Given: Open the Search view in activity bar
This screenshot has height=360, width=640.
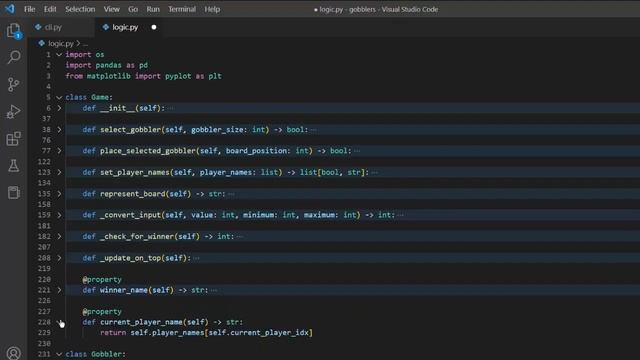Looking at the screenshot, I should (x=13, y=57).
